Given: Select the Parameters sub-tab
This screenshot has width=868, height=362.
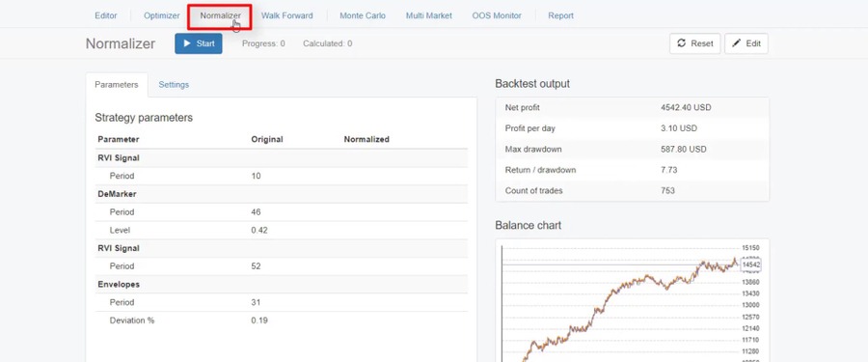Looking at the screenshot, I should tap(117, 85).
